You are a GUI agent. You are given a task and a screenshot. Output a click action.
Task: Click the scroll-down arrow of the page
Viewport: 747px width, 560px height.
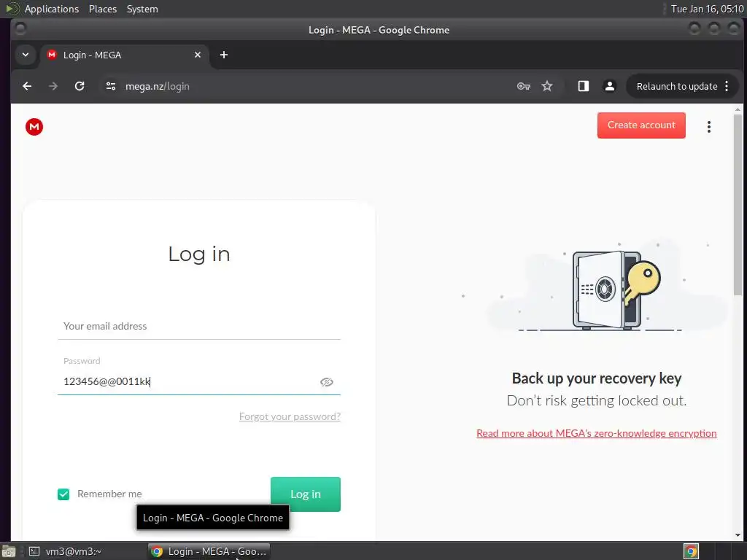click(738, 535)
